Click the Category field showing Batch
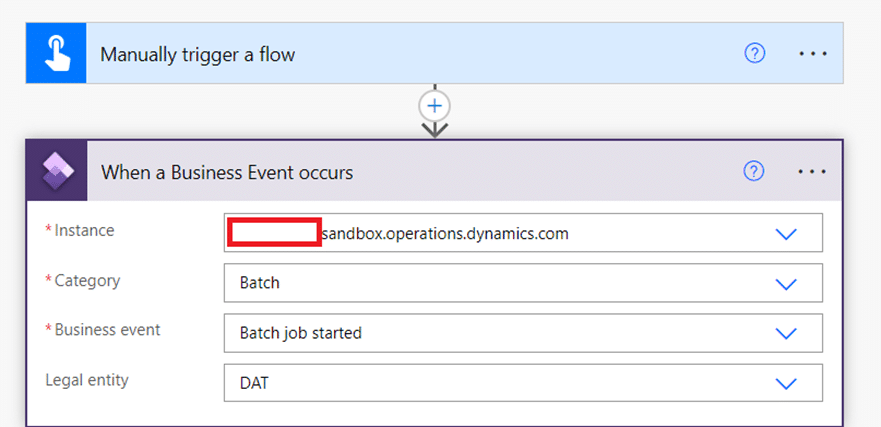Viewport: 881px width, 427px height. (x=523, y=283)
